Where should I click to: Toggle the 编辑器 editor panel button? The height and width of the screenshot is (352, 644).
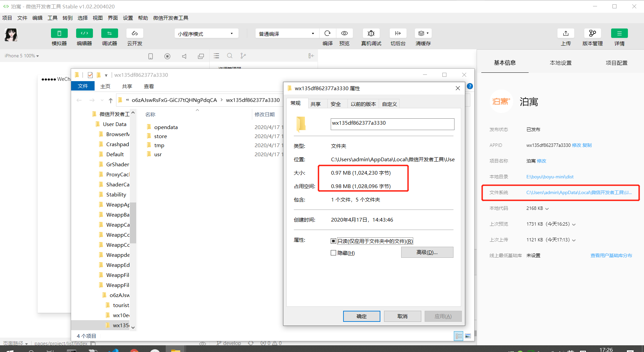click(84, 34)
